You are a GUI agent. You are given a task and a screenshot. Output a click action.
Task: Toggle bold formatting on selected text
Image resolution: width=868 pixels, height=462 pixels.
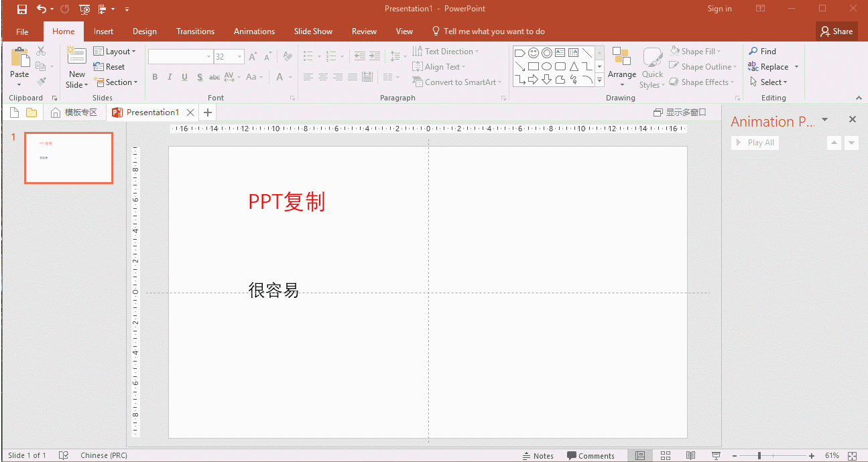pos(155,77)
